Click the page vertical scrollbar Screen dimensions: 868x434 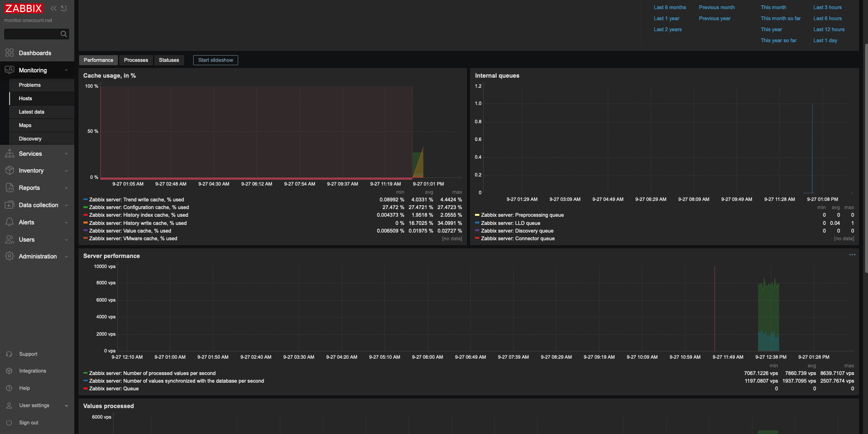pyautogui.click(x=866, y=158)
